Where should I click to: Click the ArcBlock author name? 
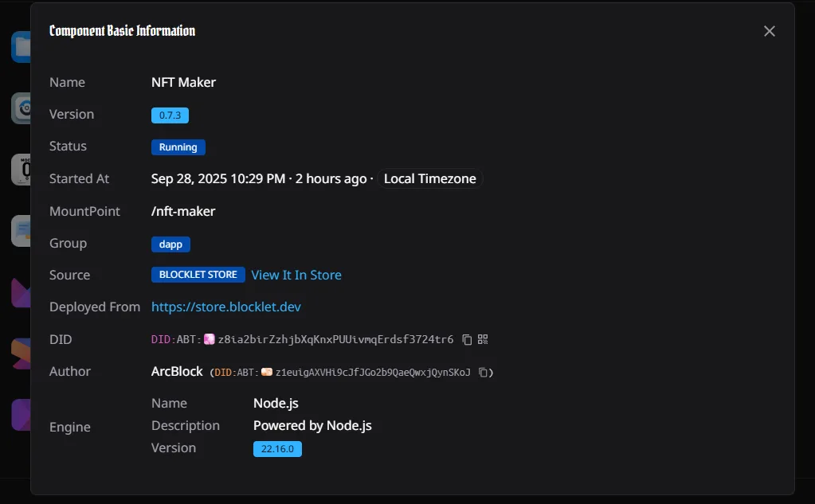click(177, 372)
